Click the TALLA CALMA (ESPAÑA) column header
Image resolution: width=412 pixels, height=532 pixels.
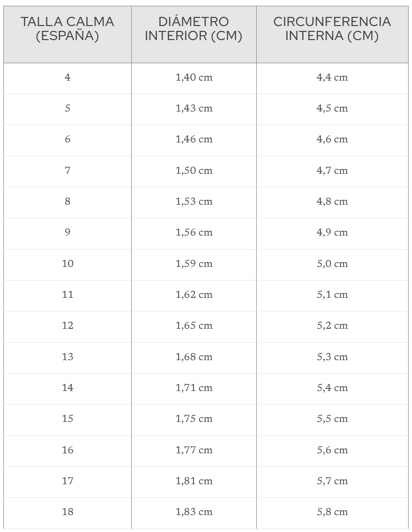68,29
